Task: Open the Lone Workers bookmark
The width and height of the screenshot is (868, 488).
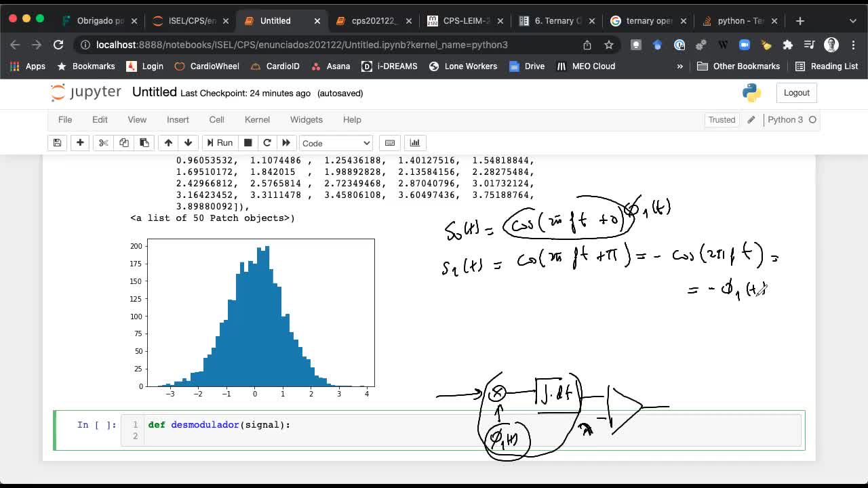Action: 463,66
